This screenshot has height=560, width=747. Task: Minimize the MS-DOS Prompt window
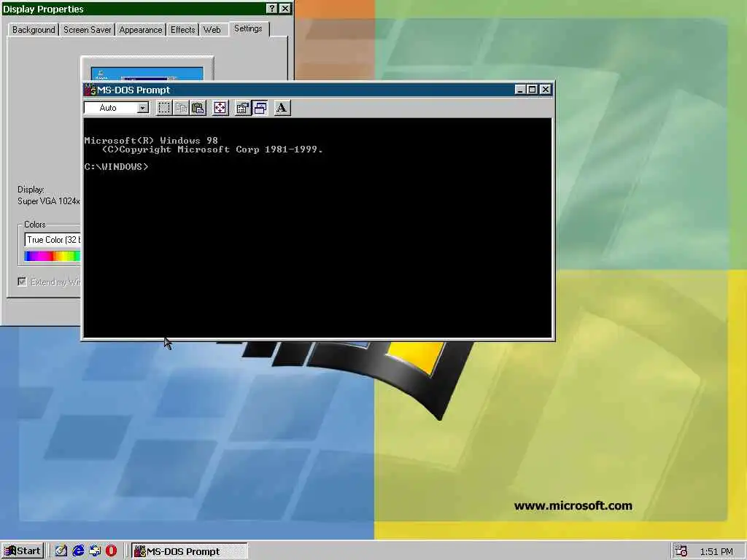pyautogui.click(x=520, y=90)
